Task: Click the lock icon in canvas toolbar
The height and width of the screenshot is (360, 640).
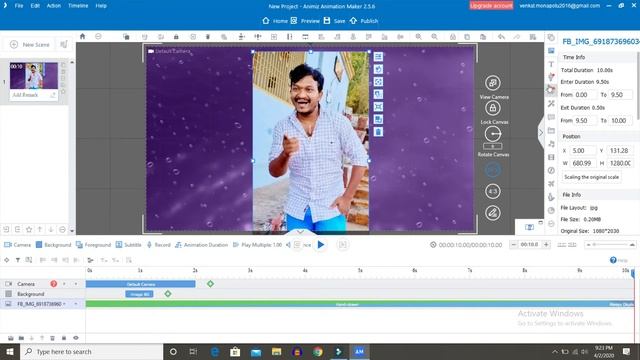Action: pos(176,37)
